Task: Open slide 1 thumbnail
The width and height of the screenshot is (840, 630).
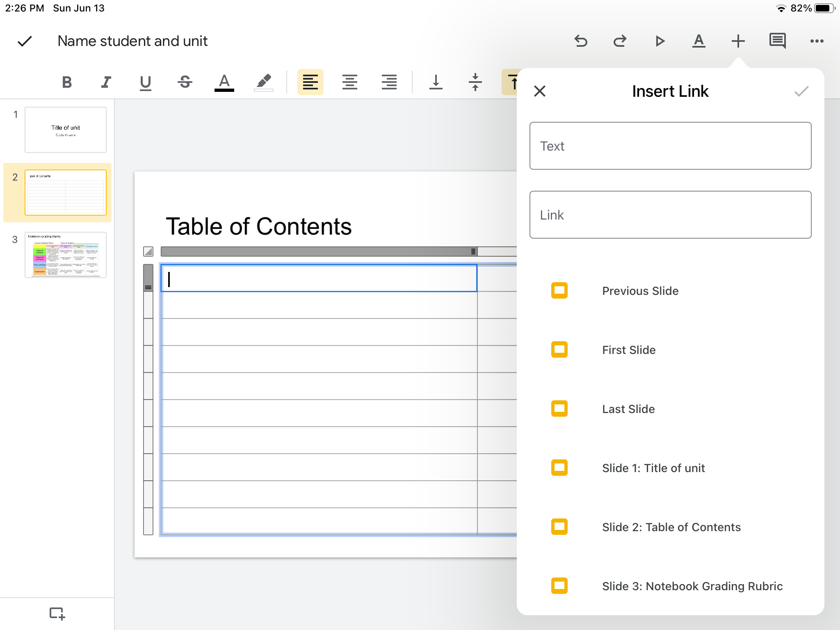Action: coord(66,130)
